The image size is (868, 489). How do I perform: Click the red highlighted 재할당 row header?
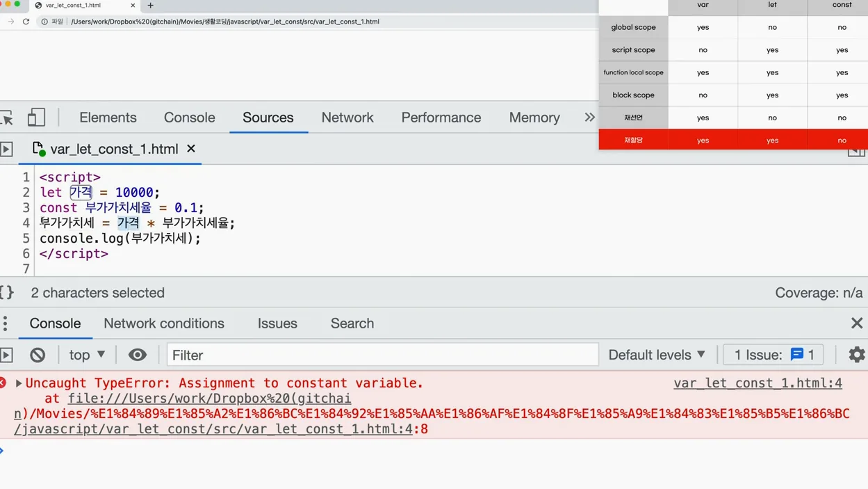pyautogui.click(x=633, y=140)
